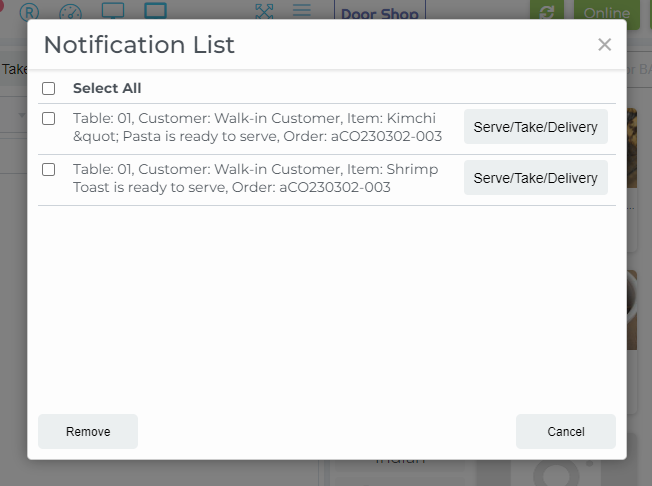Toggle fullscreen with the expand arrows icon
Image resolution: width=652 pixels, height=486 pixels.
pyautogui.click(x=264, y=11)
